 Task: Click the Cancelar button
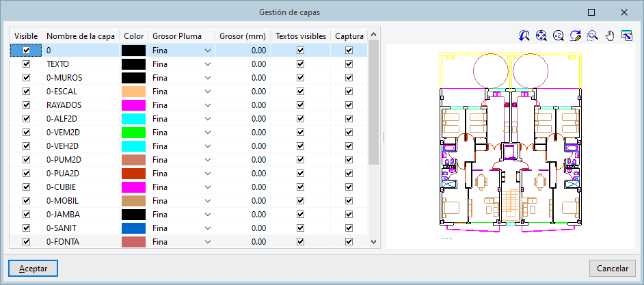(x=612, y=269)
